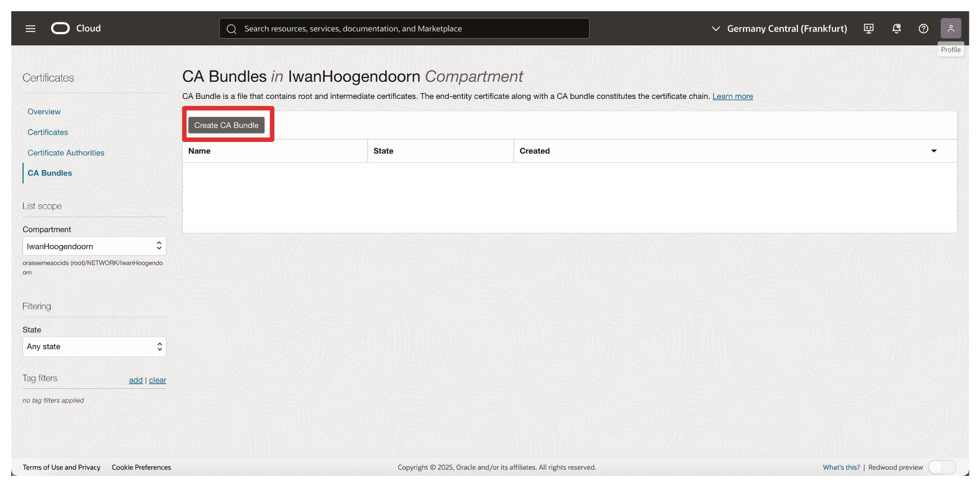The width and height of the screenshot is (980, 487).
Task: Open the hamburger navigation menu
Action: [x=30, y=29]
